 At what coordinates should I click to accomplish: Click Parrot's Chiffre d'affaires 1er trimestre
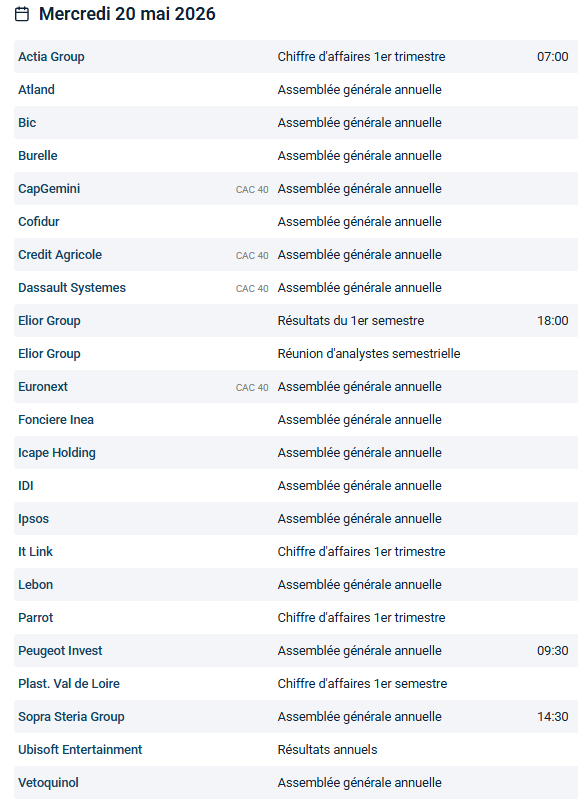362,617
